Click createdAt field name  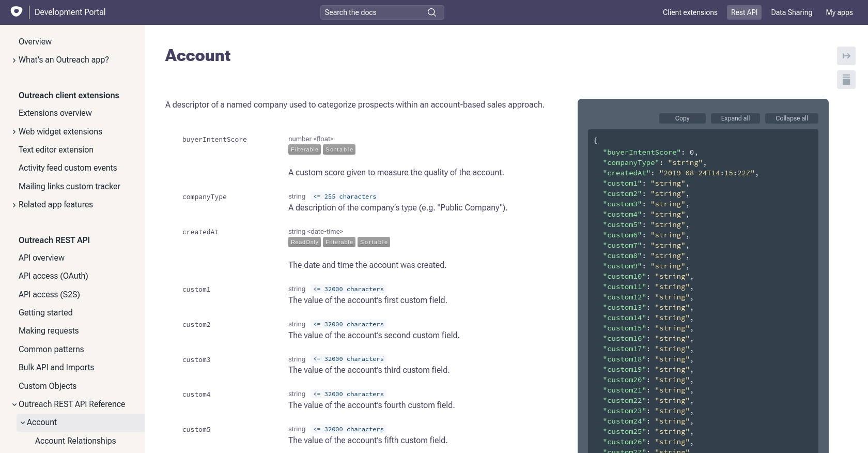click(x=200, y=232)
